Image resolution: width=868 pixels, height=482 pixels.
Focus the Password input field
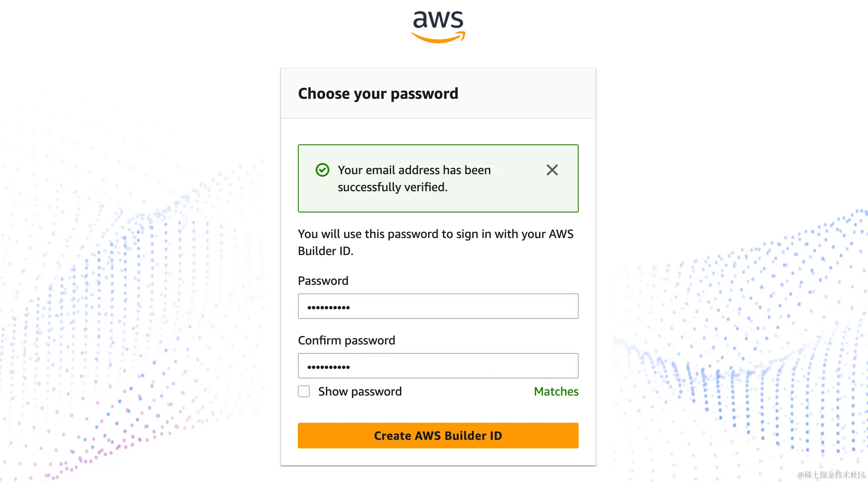(x=438, y=306)
